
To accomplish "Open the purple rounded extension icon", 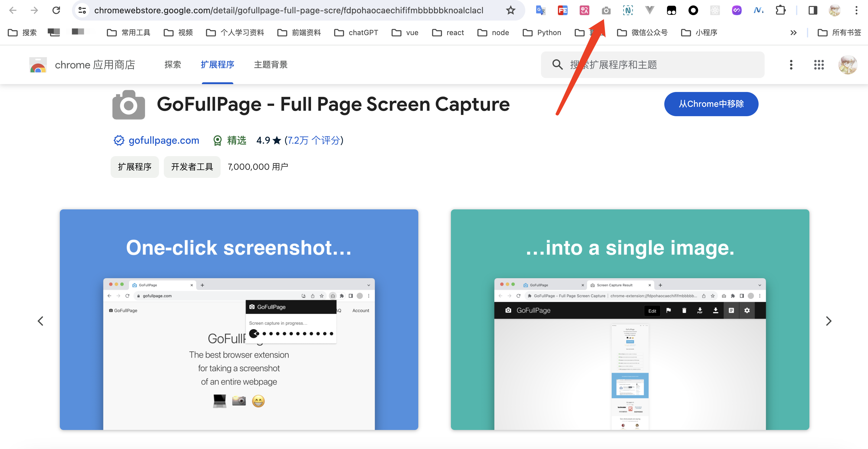I will pyautogui.click(x=737, y=11).
